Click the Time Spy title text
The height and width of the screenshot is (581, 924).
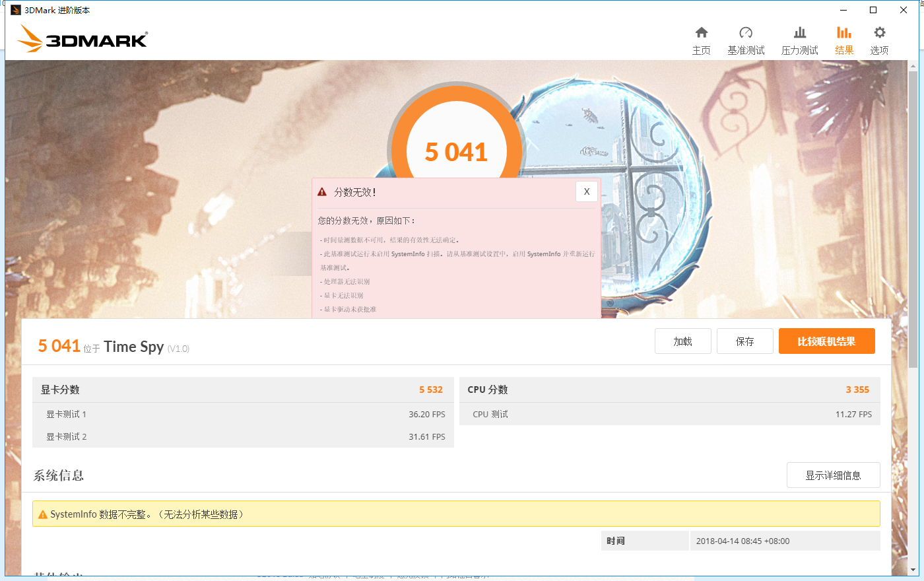133,347
